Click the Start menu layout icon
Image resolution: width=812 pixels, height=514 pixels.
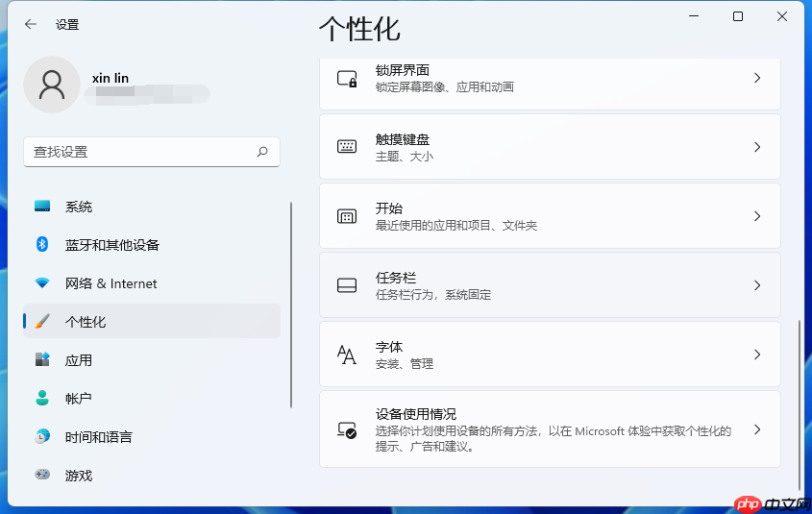pyautogui.click(x=347, y=216)
